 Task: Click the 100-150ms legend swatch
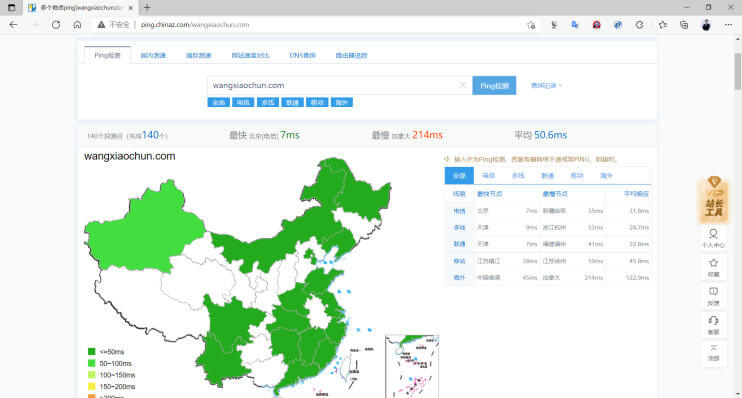point(92,375)
